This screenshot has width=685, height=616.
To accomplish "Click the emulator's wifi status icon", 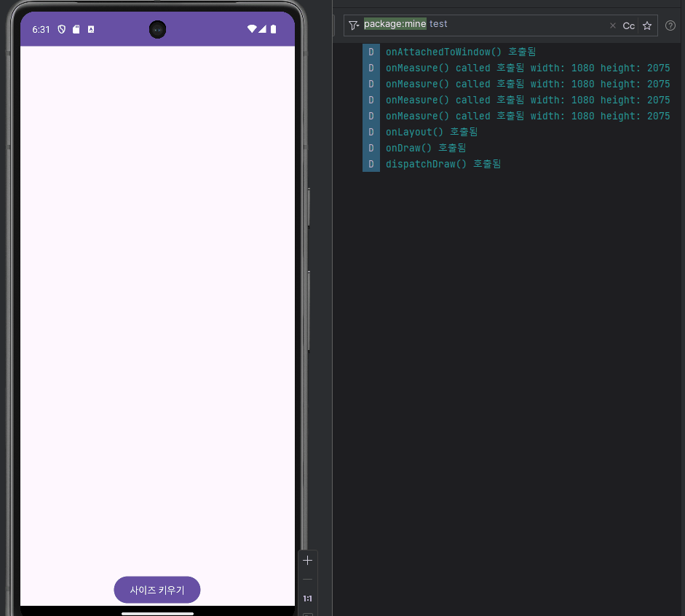I will (252, 29).
